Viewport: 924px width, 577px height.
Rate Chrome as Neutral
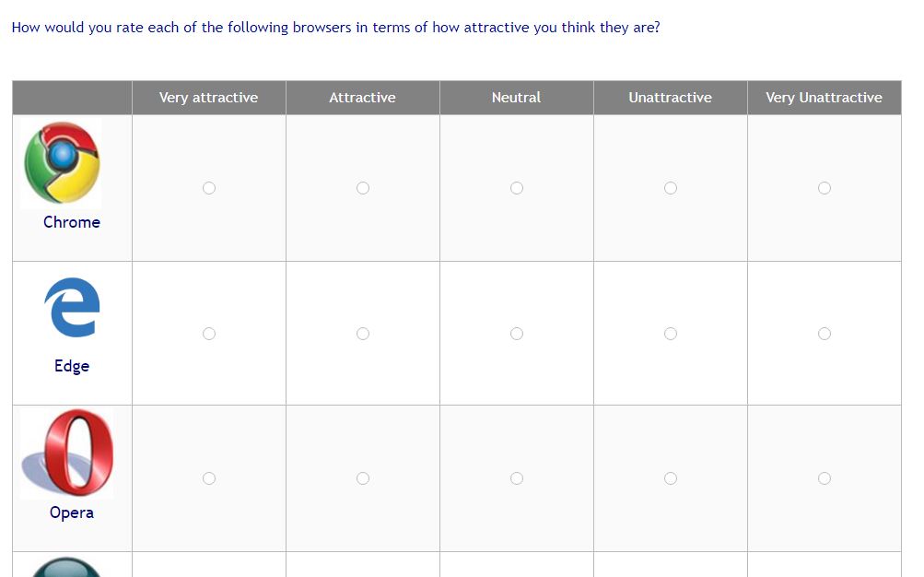click(x=517, y=188)
